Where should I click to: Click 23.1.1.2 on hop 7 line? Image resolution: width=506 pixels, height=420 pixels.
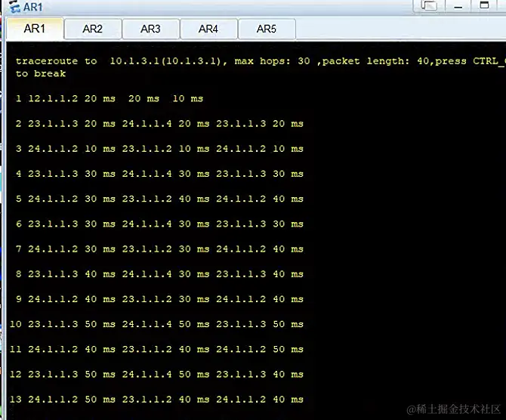(x=147, y=249)
